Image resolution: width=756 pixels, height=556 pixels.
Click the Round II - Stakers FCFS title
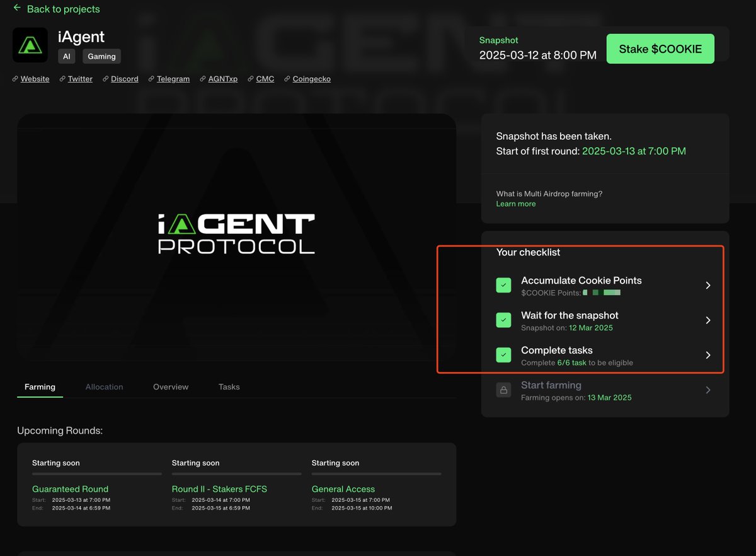[x=218, y=489]
